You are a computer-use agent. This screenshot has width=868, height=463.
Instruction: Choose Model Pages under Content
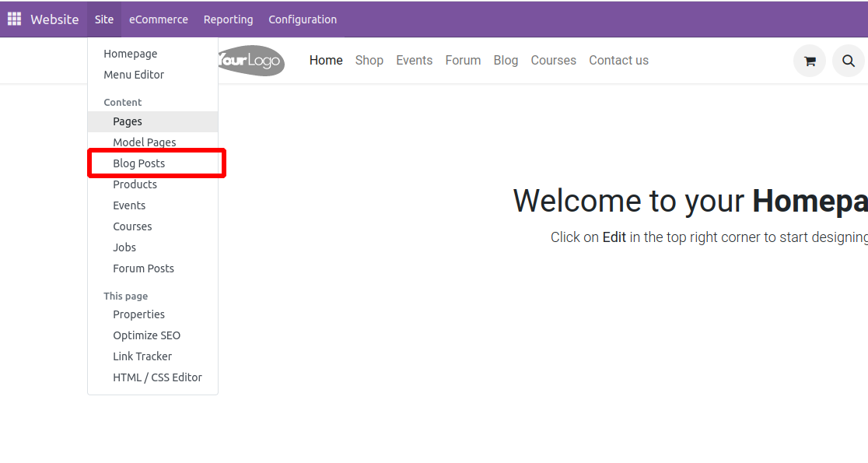(x=152, y=142)
